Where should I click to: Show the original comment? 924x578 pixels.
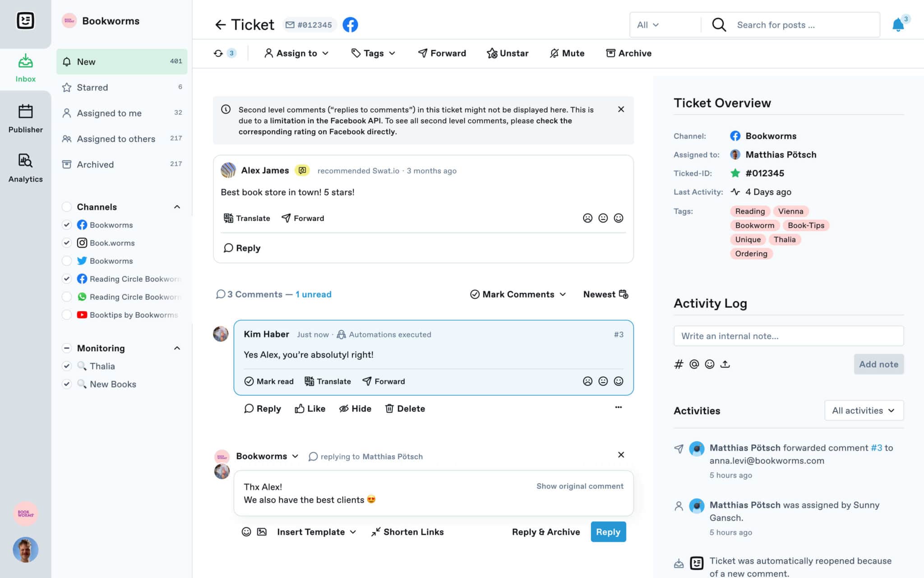click(580, 486)
